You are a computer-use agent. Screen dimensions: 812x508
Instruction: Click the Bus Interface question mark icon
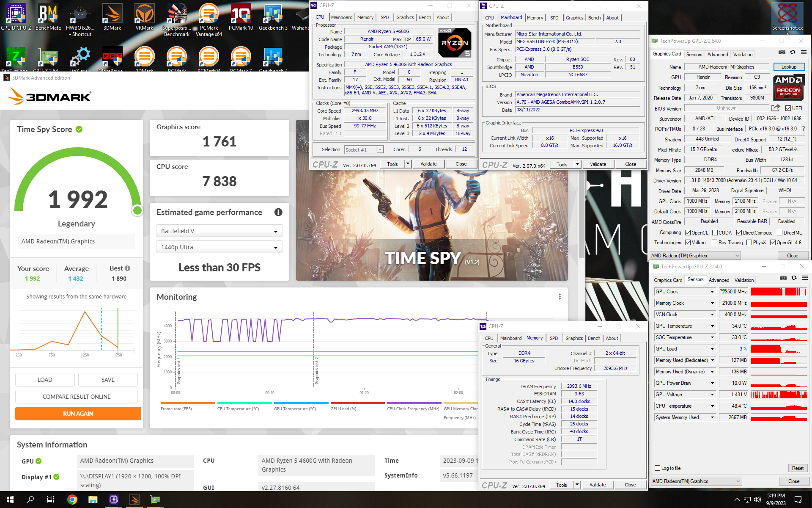pyautogui.click(x=804, y=129)
